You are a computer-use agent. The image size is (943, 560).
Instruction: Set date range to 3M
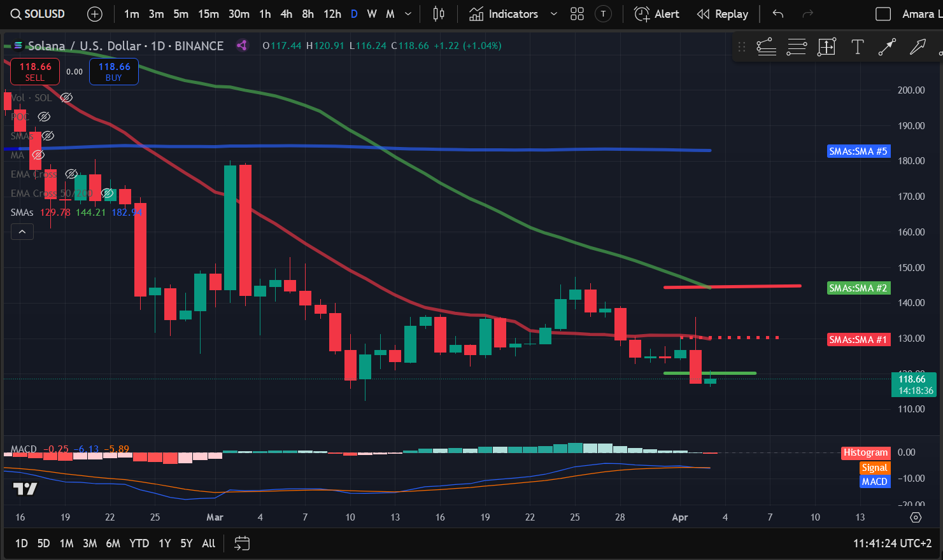pos(90,543)
